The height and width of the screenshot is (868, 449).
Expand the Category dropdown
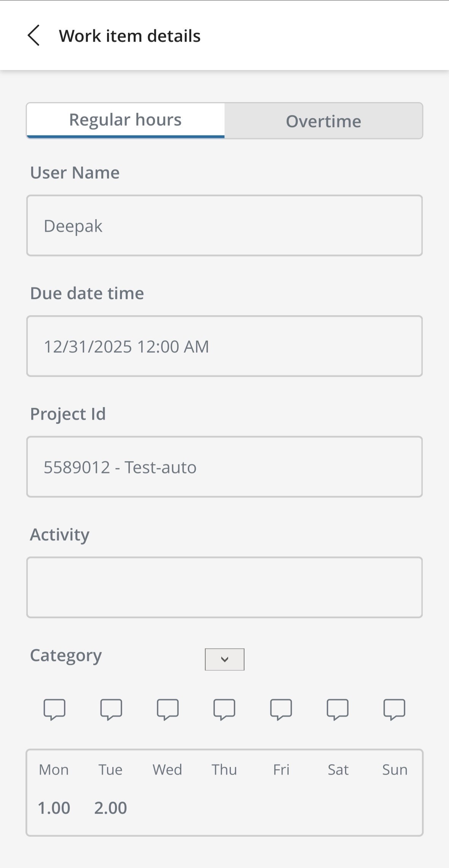click(x=224, y=659)
